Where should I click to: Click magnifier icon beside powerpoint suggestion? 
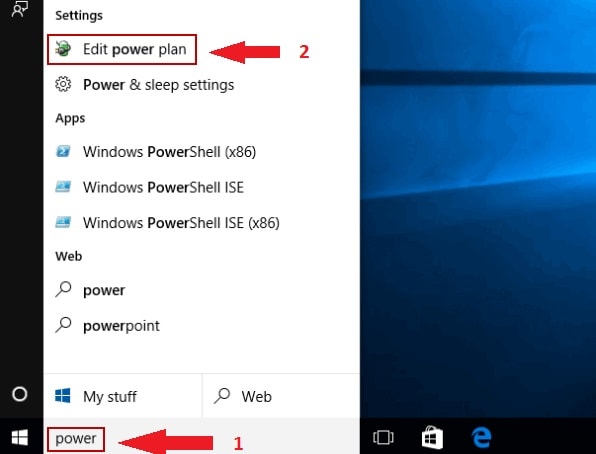click(63, 325)
